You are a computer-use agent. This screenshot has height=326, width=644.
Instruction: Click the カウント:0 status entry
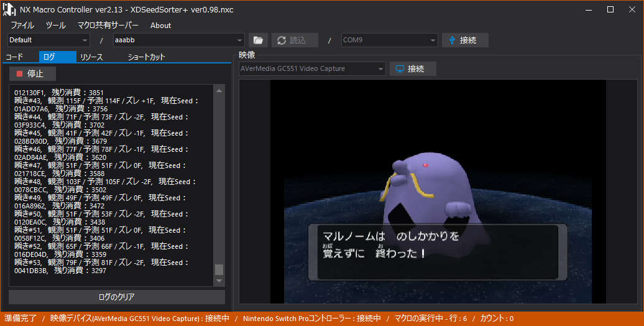pyautogui.click(x=497, y=318)
